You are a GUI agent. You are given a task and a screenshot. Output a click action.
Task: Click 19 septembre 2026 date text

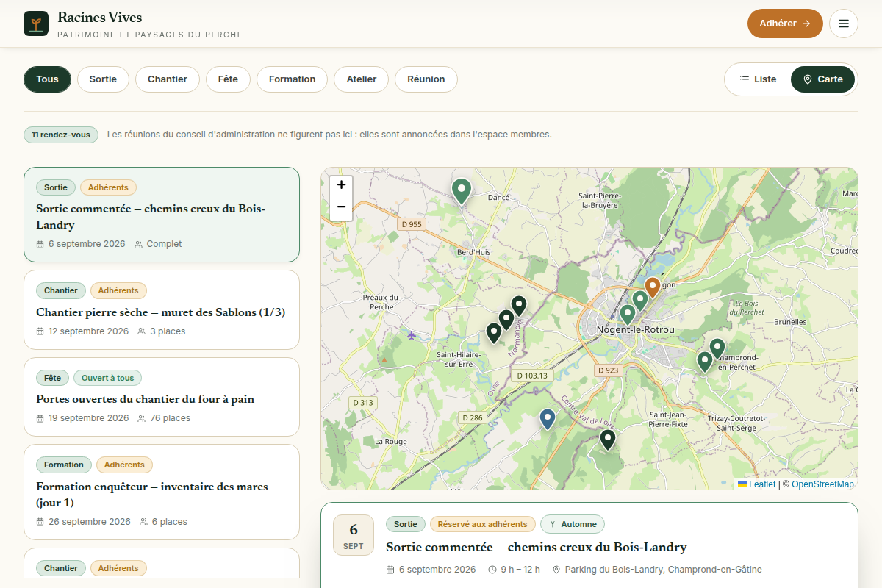[88, 418]
